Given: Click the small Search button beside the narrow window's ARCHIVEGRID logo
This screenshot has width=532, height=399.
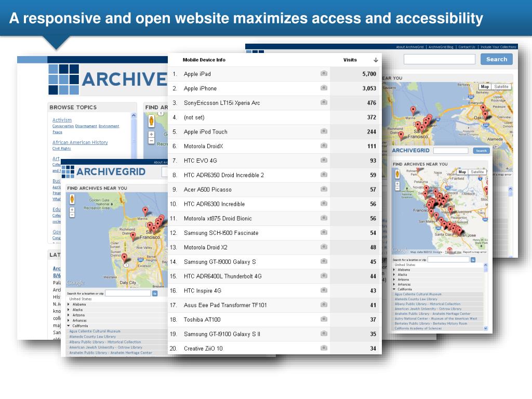Looking at the screenshot, I should (481, 151).
